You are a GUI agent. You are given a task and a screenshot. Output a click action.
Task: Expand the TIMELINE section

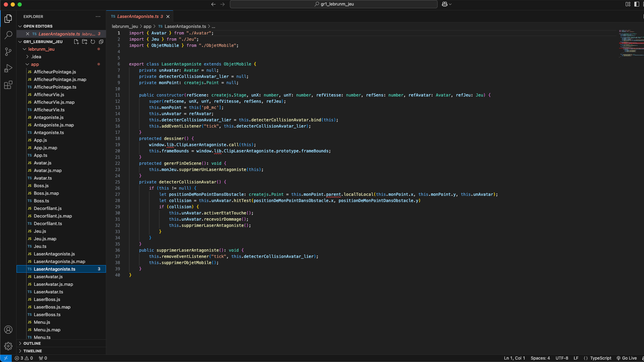32,351
